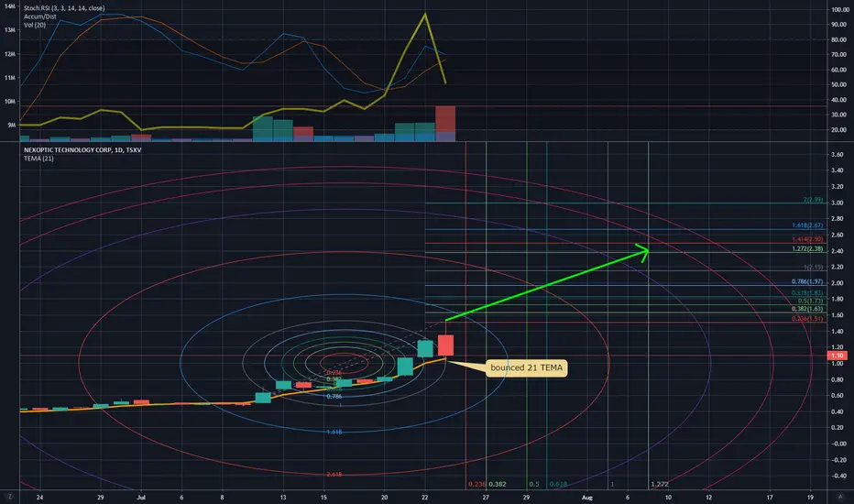This screenshot has width=854, height=504.
Task: Select the 0.382(1.63) Fibonacci level label
Action: pyautogui.click(x=807, y=309)
